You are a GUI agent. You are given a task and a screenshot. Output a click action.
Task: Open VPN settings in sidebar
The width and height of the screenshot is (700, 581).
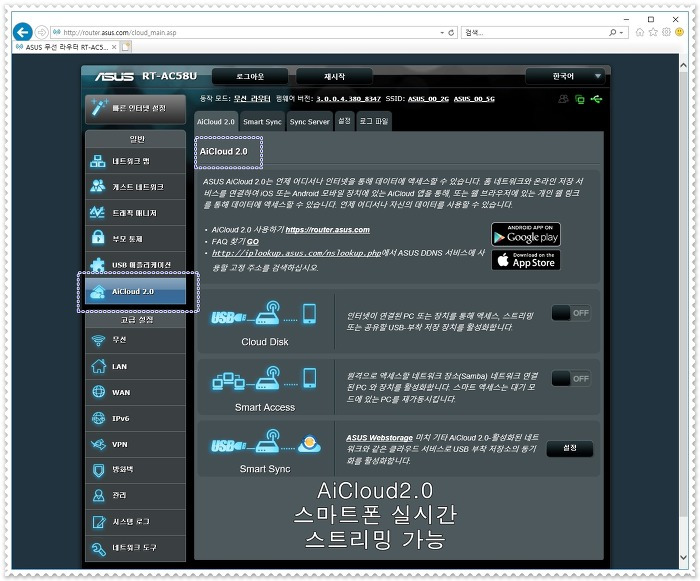tap(135, 444)
